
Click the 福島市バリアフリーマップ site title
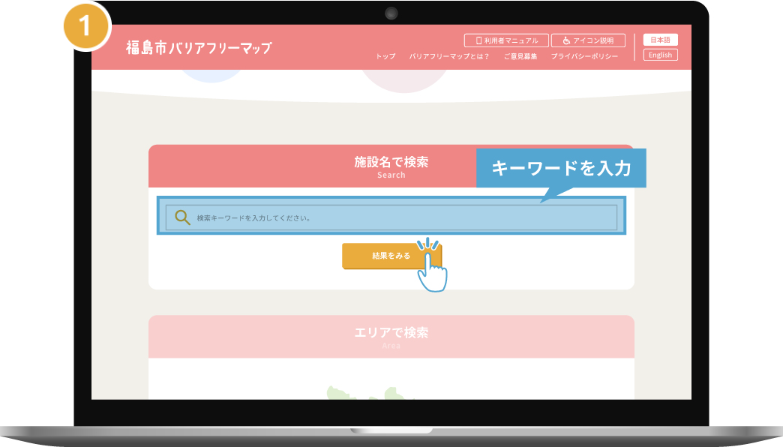(199, 48)
